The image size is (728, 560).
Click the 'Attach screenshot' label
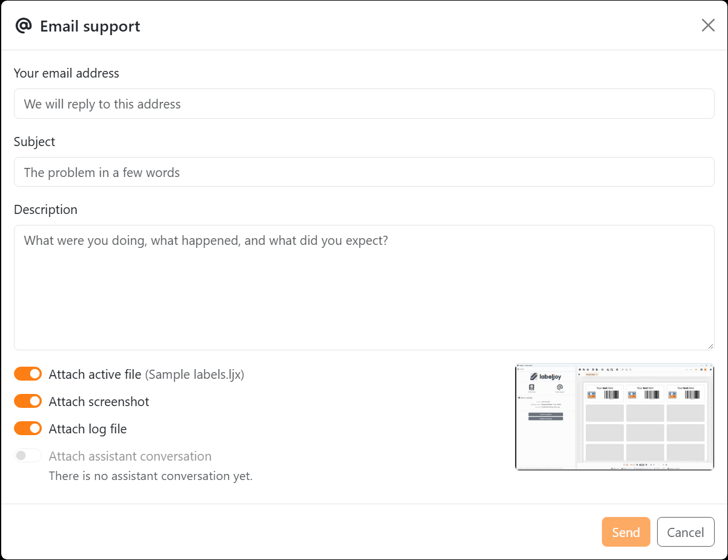(99, 401)
